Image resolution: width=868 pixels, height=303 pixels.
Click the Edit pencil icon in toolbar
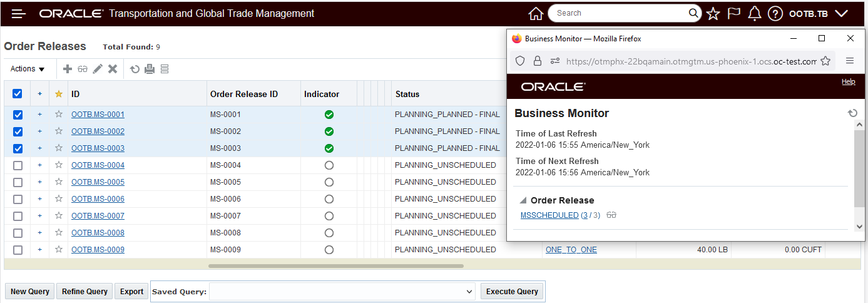pos(98,69)
